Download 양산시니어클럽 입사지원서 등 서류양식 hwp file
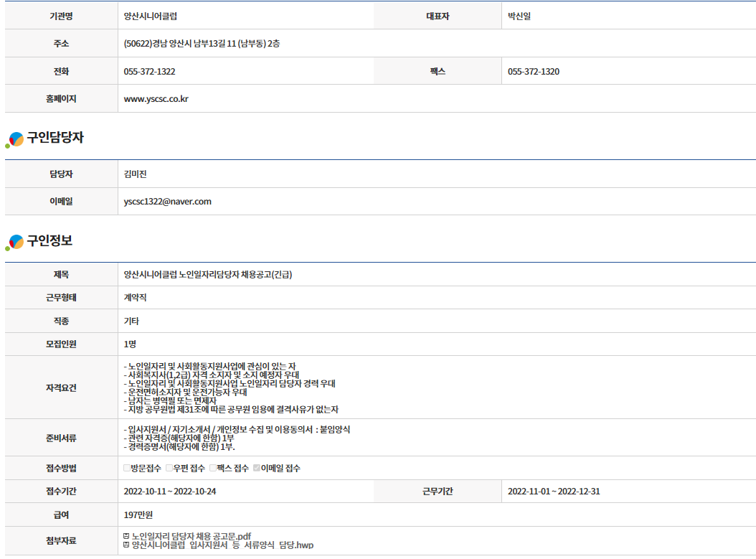756x559 pixels. point(223,545)
